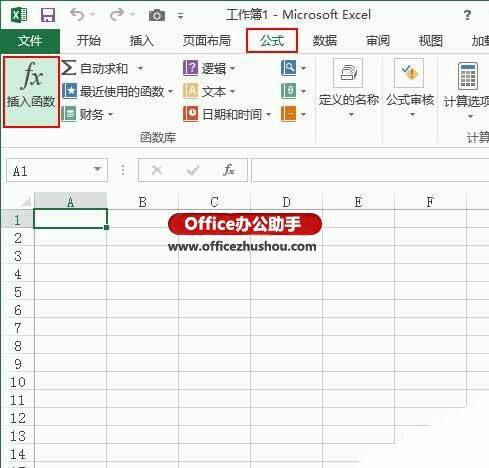
Task: Open the 财务 financial functions menu
Action: (88, 114)
